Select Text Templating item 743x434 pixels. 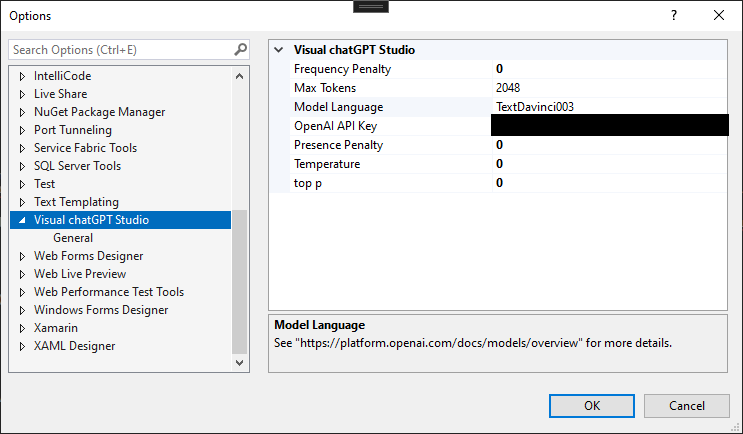(76, 202)
